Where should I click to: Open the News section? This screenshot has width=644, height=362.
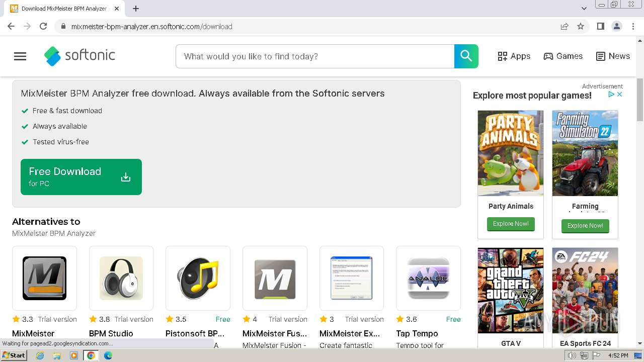(x=613, y=56)
